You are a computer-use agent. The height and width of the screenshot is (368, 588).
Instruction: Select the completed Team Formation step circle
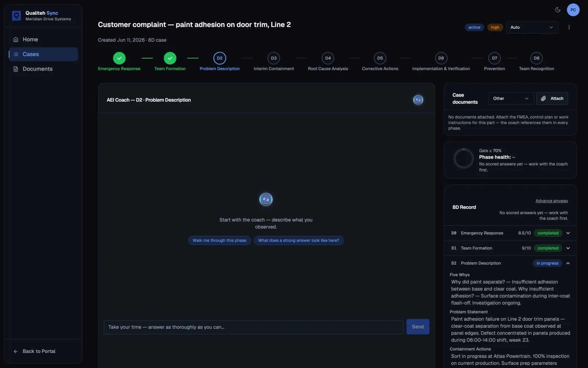click(x=170, y=58)
